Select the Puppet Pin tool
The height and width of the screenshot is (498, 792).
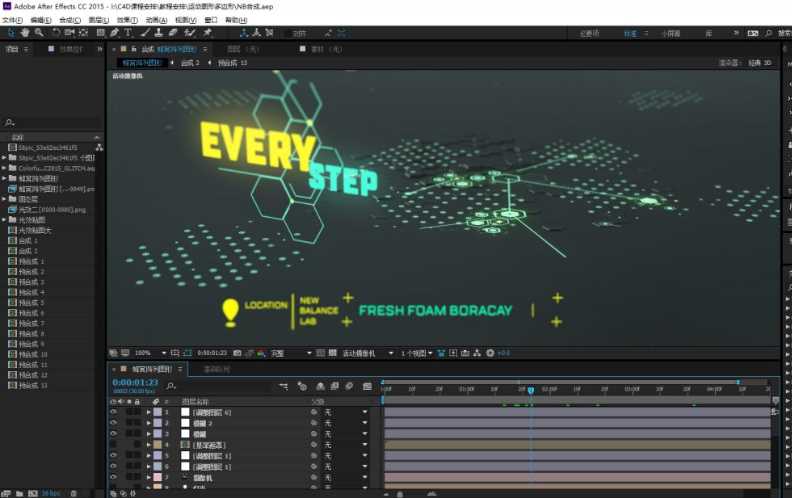click(x=207, y=33)
